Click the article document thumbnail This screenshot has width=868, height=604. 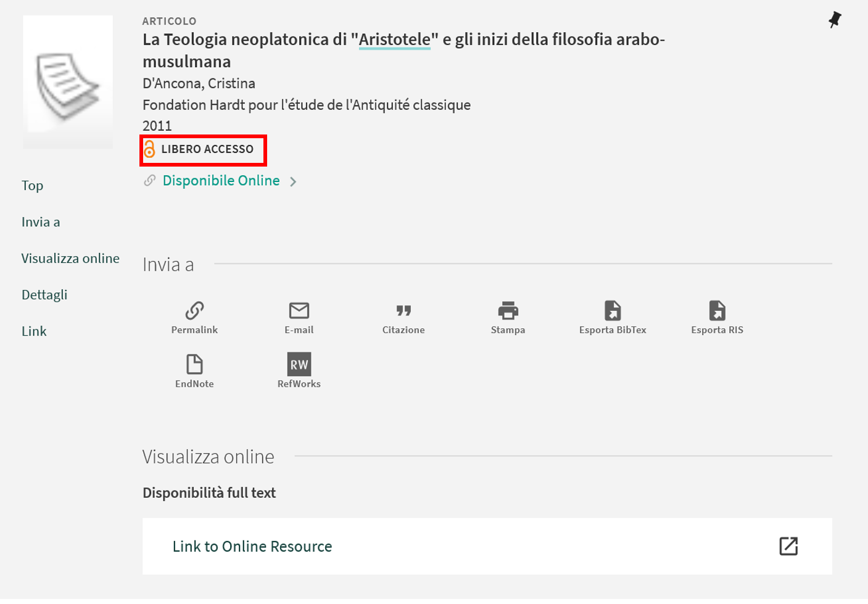coord(68,82)
